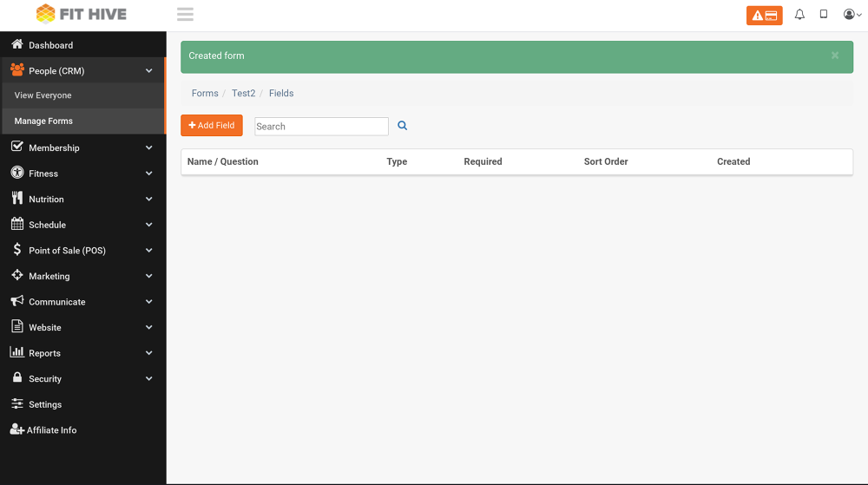Image resolution: width=868 pixels, height=485 pixels.
Task: Expand the Membership chevron
Action: 149,147
